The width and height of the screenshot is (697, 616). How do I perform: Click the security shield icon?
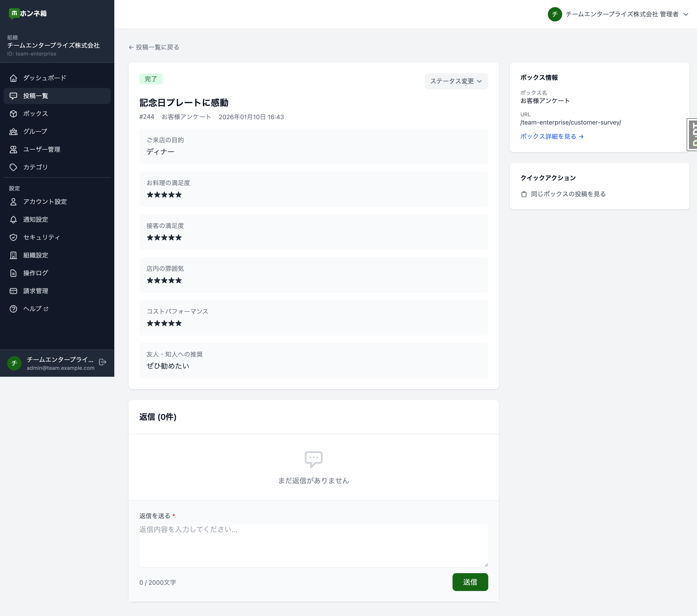(x=13, y=238)
